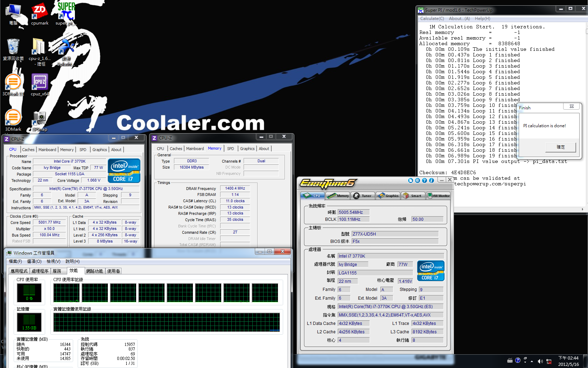Open the cpumark desktop shortcut
Image resolution: width=588 pixels, height=368 pixels.
pos(40,14)
